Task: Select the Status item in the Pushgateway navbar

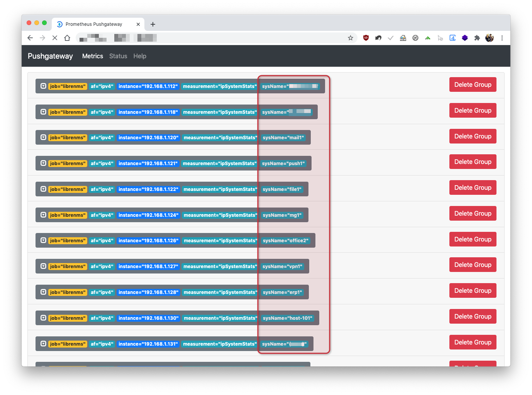Action: tap(118, 56)
